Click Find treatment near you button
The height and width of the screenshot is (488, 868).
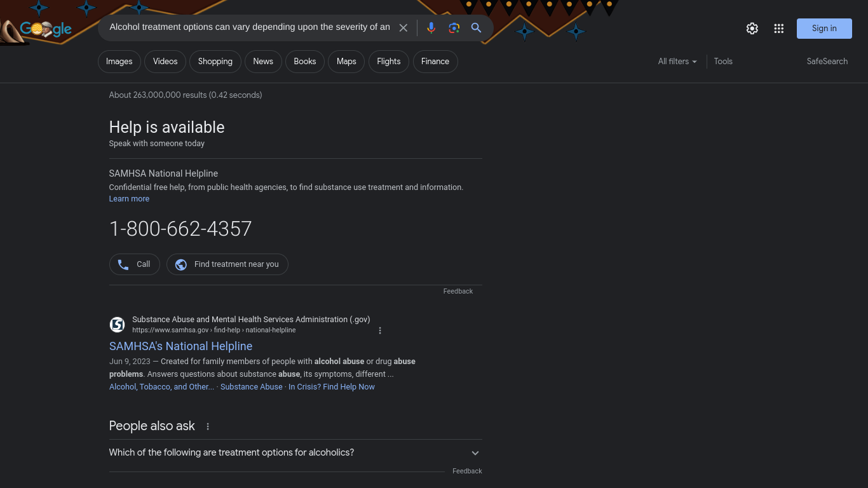tap(227, 264)
